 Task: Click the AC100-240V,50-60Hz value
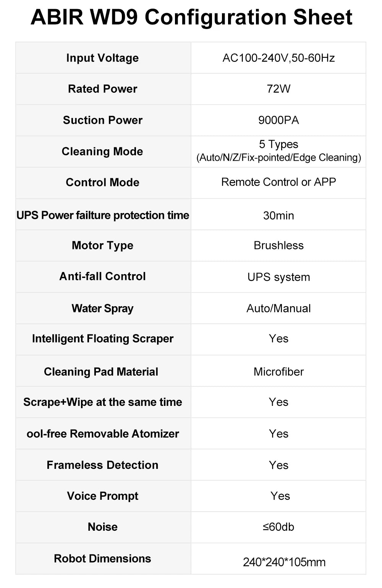pyautogui.click(x=278, y=58)
